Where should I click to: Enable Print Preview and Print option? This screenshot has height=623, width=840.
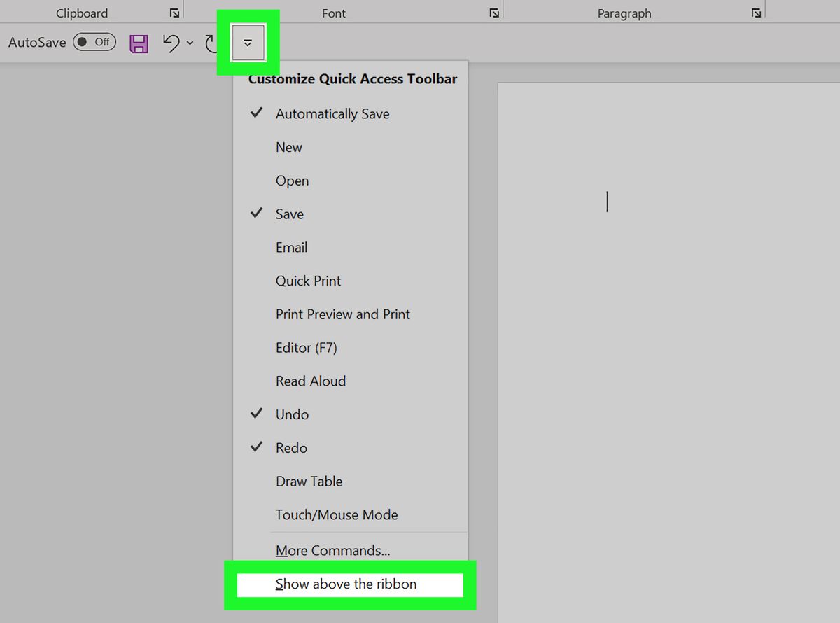coord(350,314)
